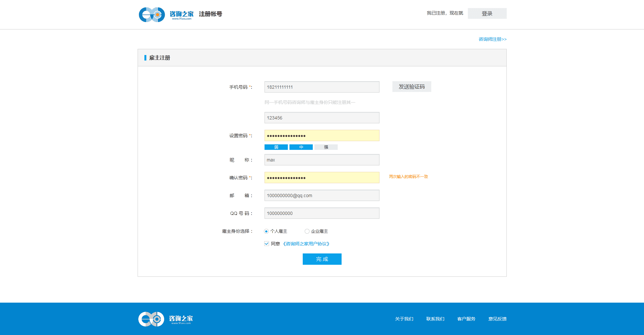Click the 注册帐号 header title

[210, 14]
